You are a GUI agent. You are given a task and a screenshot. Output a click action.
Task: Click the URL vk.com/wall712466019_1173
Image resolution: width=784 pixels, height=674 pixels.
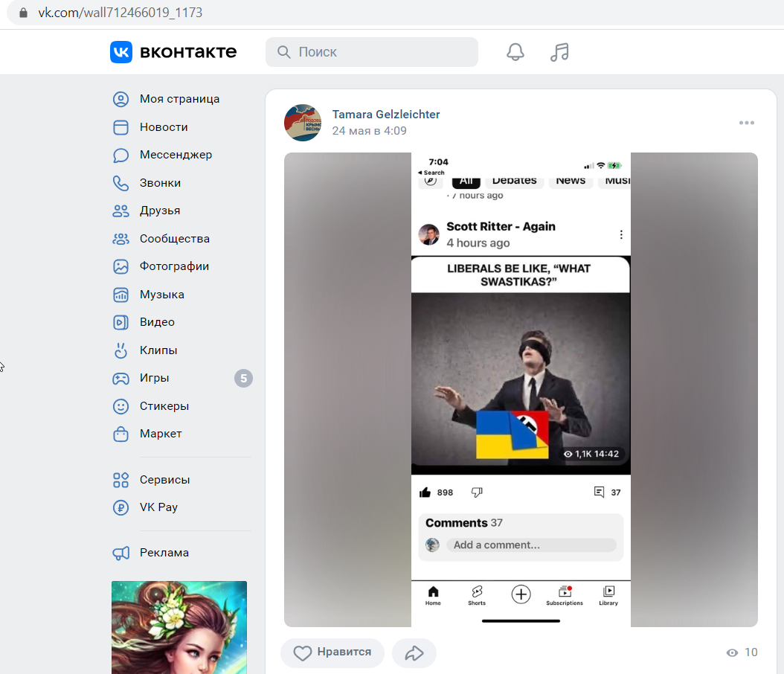pos(121,13)
